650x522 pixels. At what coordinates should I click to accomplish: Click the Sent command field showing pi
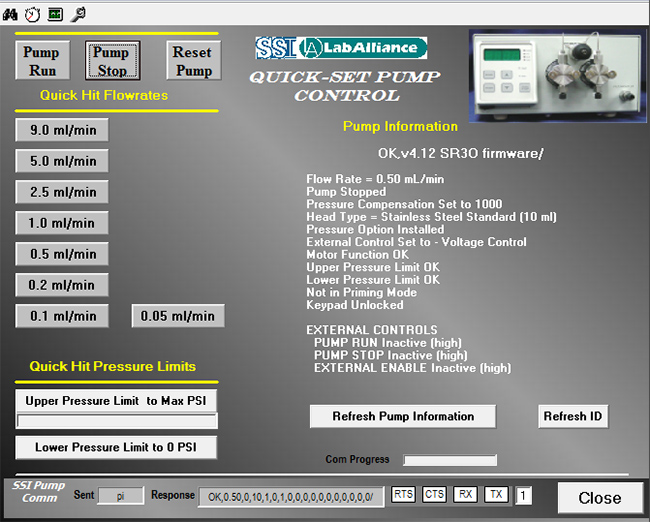[x=121, y=496]
